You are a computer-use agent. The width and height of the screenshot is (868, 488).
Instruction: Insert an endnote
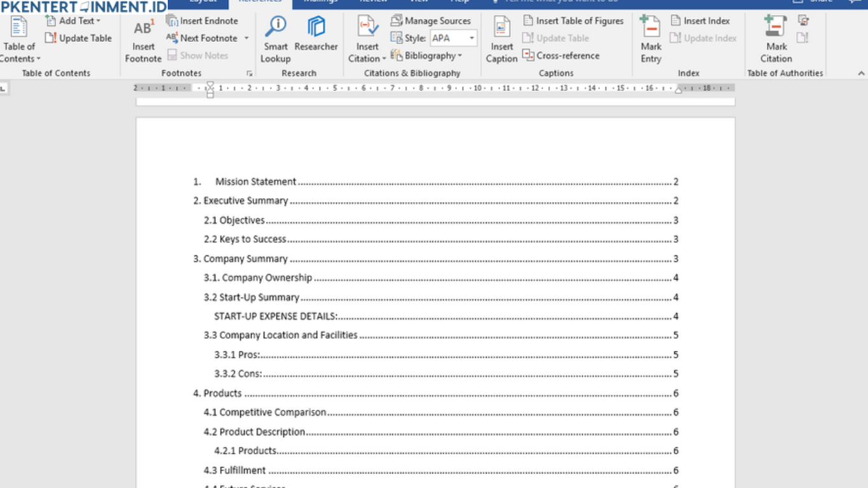pyautogui.click(x=202, y=20)
